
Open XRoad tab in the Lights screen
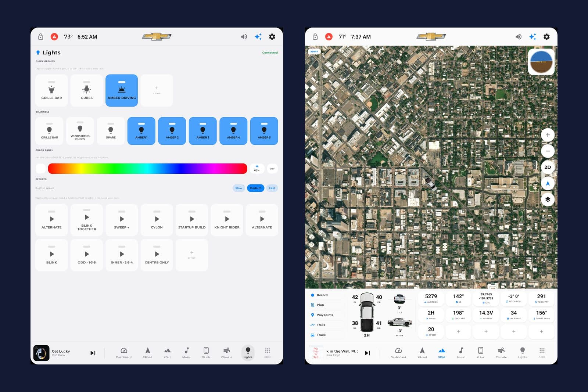click(x=147, y=353)
